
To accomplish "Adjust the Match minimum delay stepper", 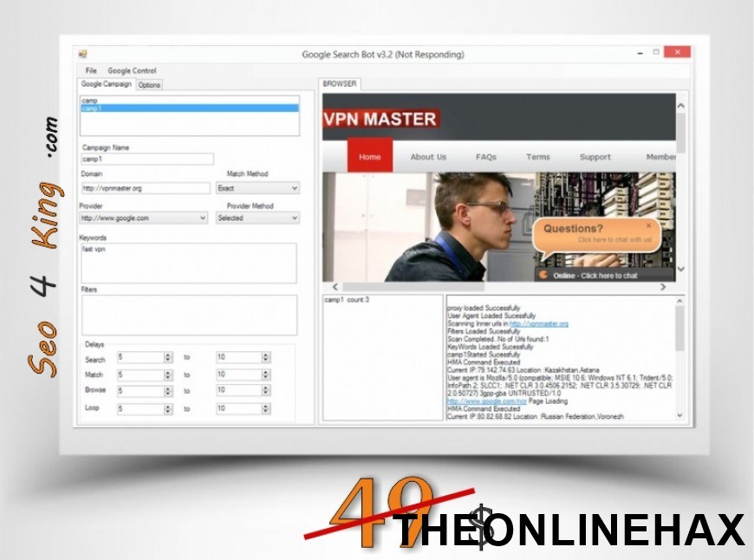I will click(168, 375).
